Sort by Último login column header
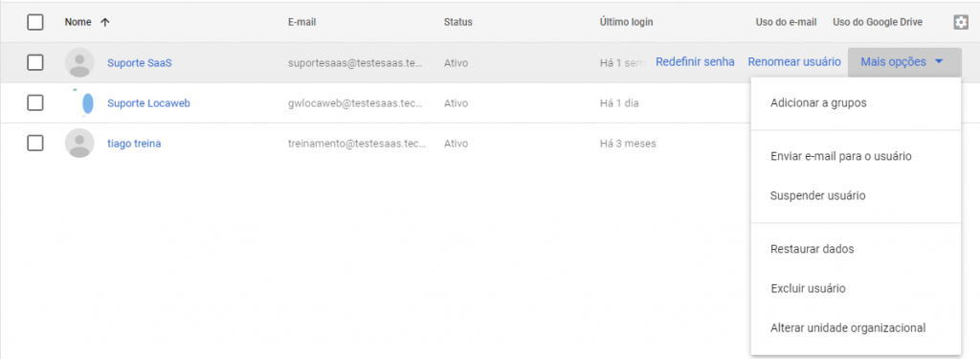Image resolution: width=980 pixels, height=359 pixels. [x=626, y=23]
